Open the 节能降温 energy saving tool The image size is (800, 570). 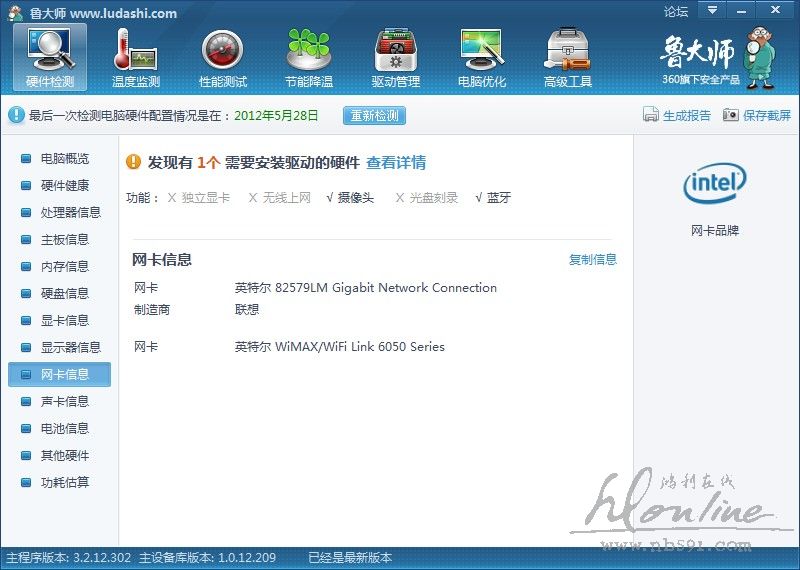click(309, 58)
